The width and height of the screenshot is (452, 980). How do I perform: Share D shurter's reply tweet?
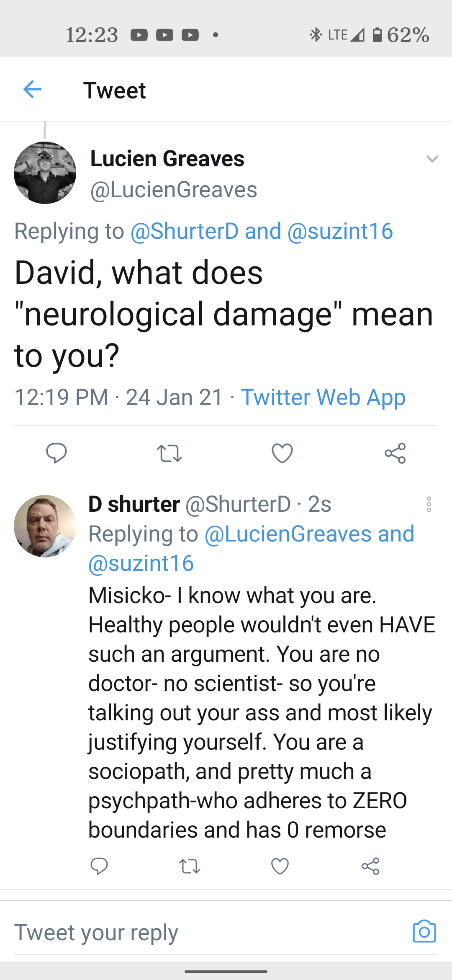click(370, 866)
